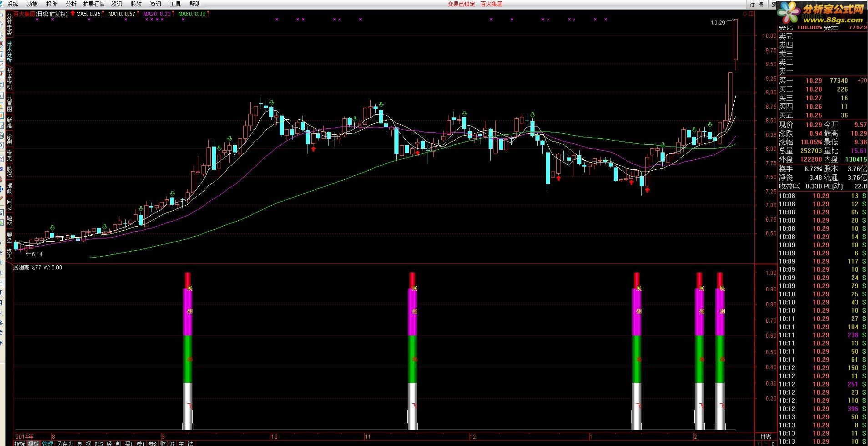Screen dimensions: 868x446
Task: Select the 技术分析 side tab
Action: (9, 51)
